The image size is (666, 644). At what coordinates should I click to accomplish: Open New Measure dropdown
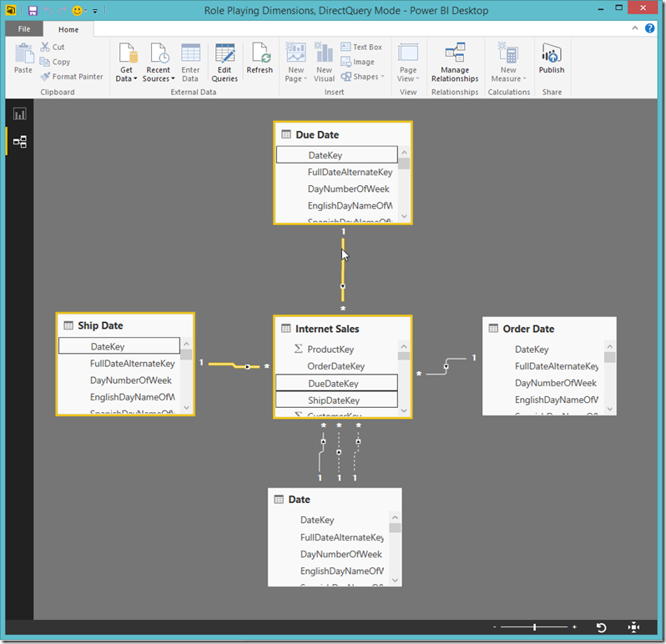[x=508, y=63]
